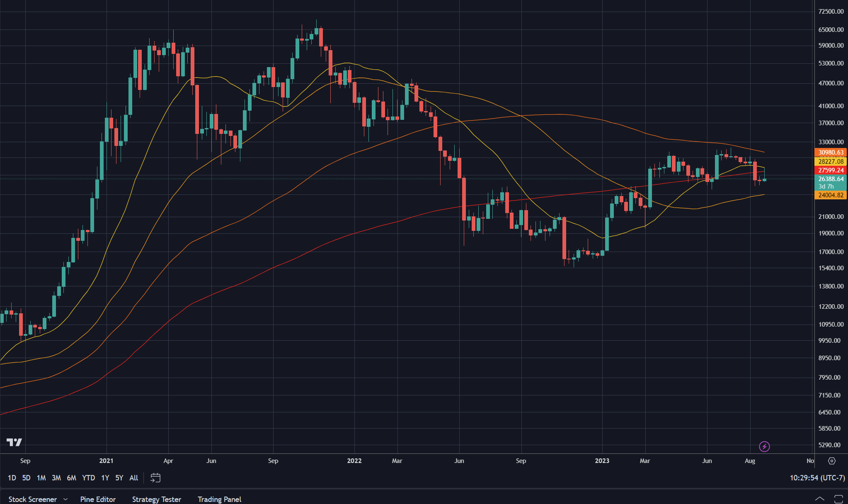Select the 5D range
Viewport: 848px width, 504px height.
[x=26, y=477]
